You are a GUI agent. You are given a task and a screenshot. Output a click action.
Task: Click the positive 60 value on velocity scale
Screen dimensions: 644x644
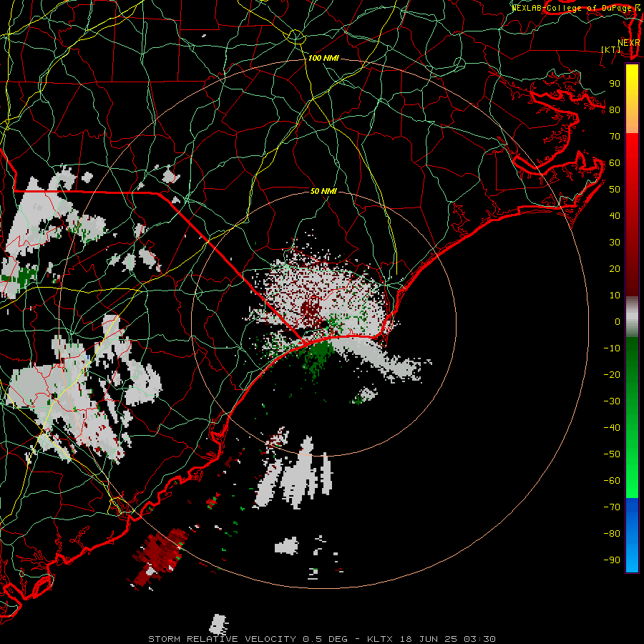(x=615, y=162)
